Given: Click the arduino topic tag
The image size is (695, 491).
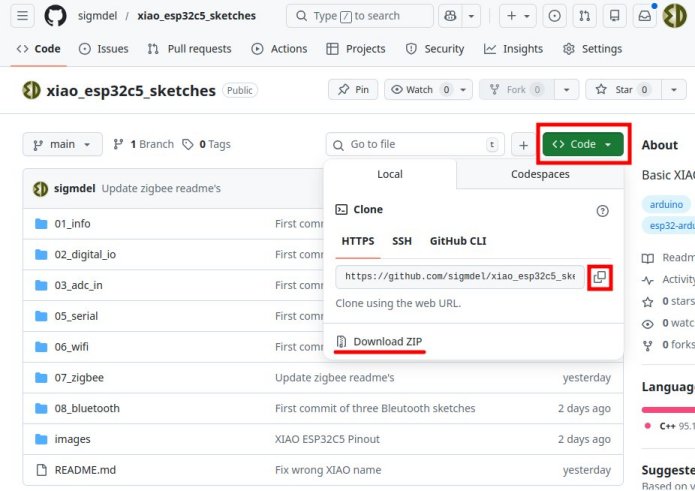Looking at the screenshot, I should [666, 204].
